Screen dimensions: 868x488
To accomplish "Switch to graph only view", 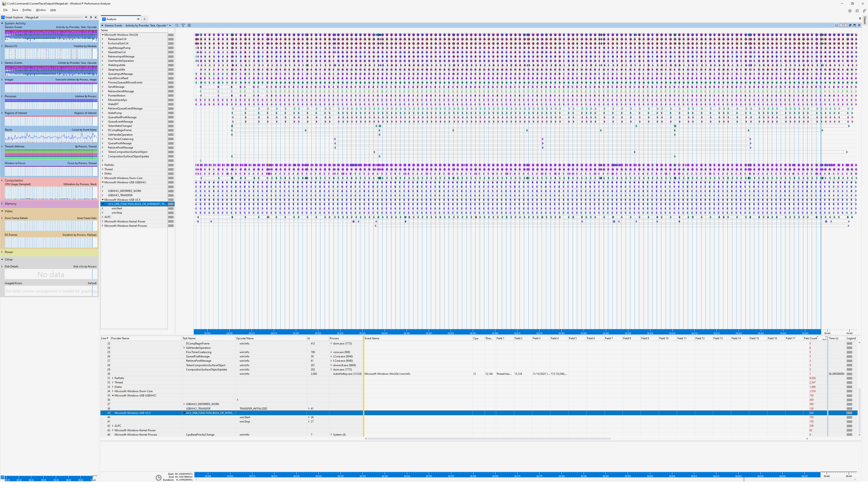I will (x=841, y=25).
